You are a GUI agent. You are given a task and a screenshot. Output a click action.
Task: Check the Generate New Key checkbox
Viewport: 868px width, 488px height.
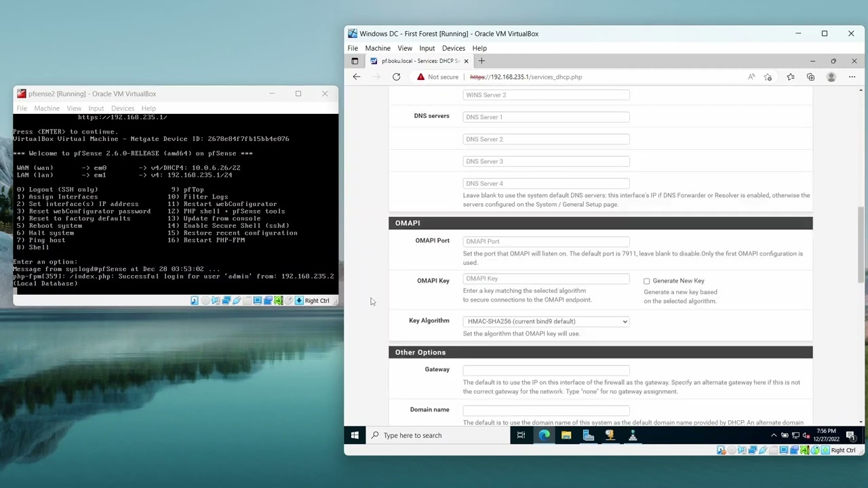[x=646, y=281]
